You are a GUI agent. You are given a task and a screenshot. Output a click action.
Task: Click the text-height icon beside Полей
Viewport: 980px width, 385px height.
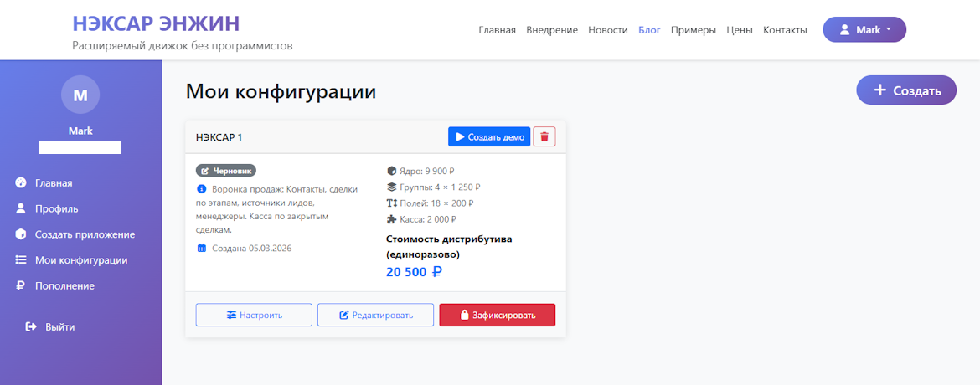pyautogui.click(x=392, y=203)
